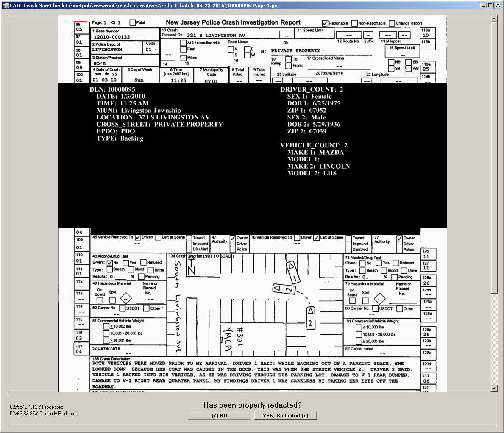Click the 'Fatal' checkbox on the report
The width and height of the screenshot is (504, 433).
pyautogui.click(x=132, y=23)
